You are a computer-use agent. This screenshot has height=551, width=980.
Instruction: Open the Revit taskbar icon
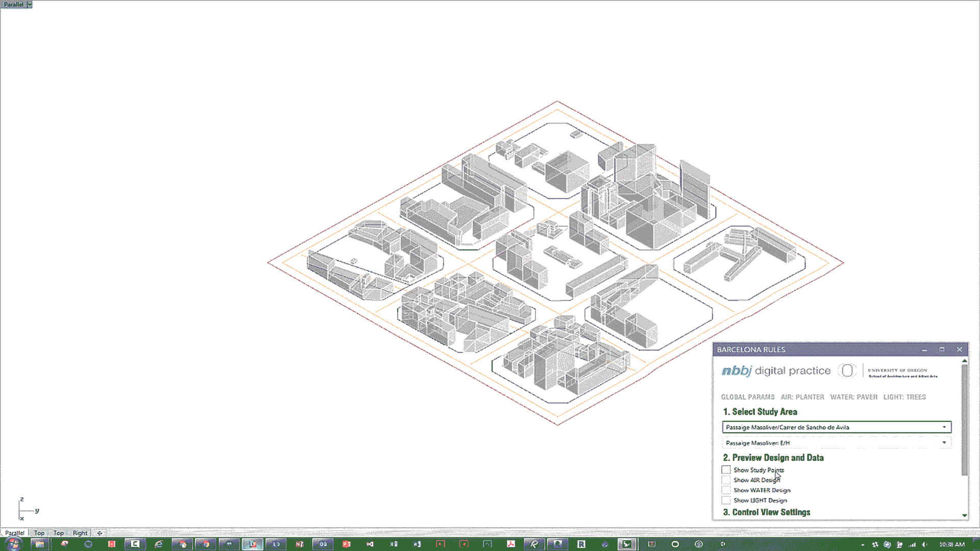point(581,544)
